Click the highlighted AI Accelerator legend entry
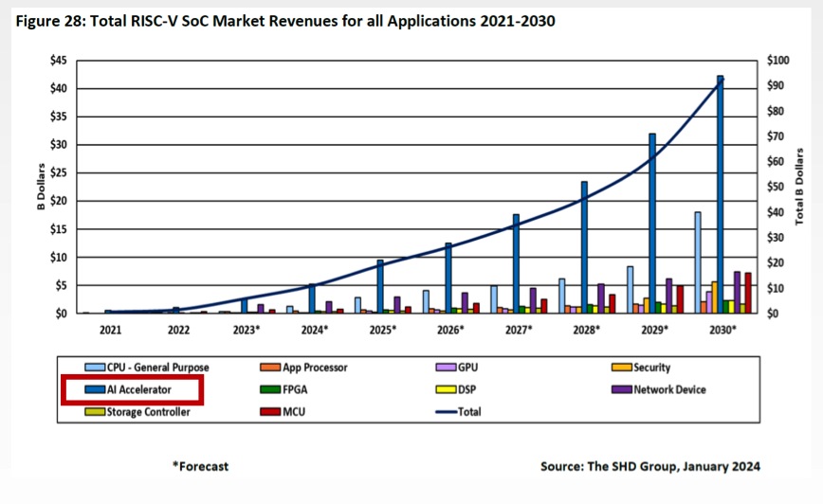The height and width of the screenshot is (504, 823). [x=131, y=389]
